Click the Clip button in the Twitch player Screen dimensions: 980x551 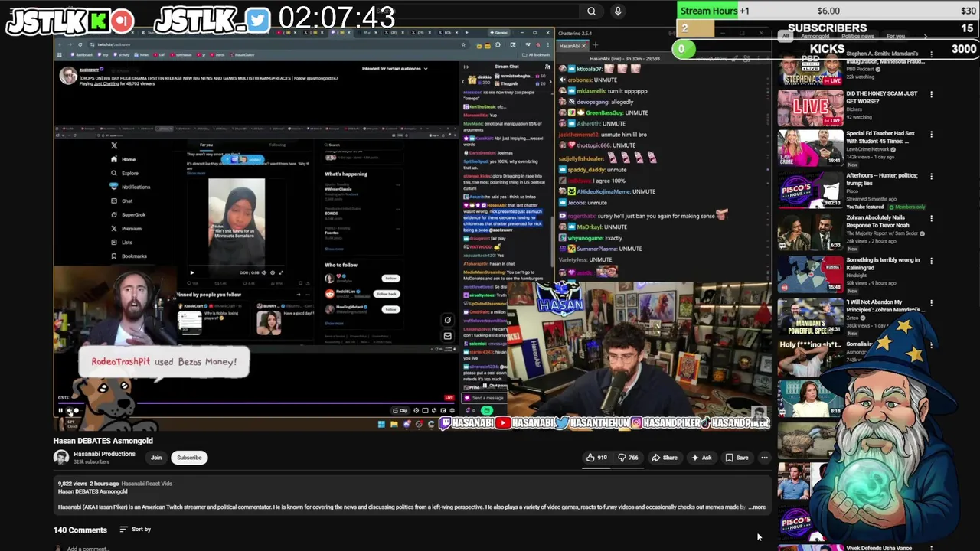point(401,411)
